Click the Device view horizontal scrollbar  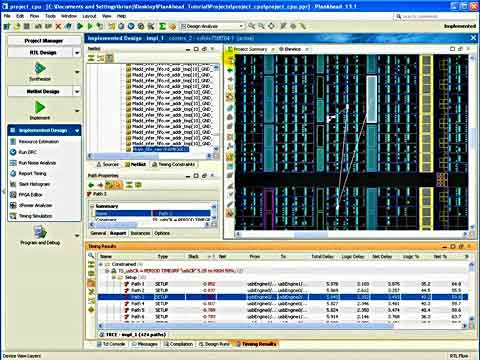(x=311, y=234)
